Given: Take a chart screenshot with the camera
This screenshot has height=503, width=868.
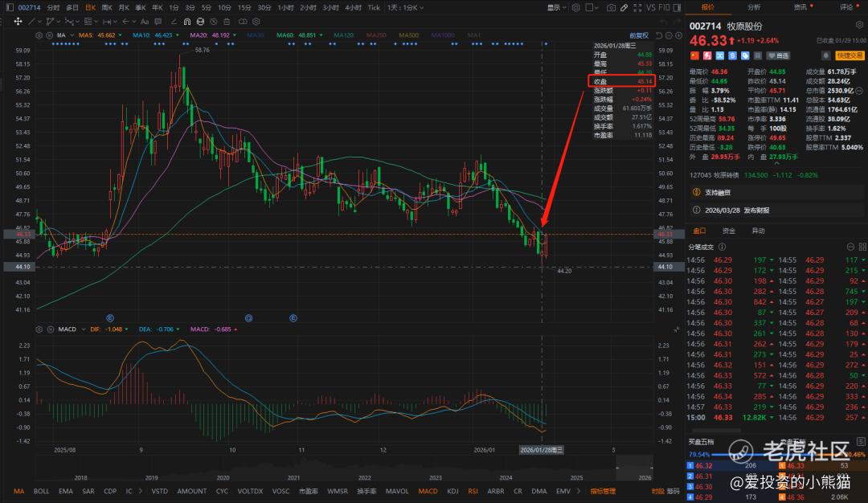Looking at the screenshot, I should tap(611, 8).
